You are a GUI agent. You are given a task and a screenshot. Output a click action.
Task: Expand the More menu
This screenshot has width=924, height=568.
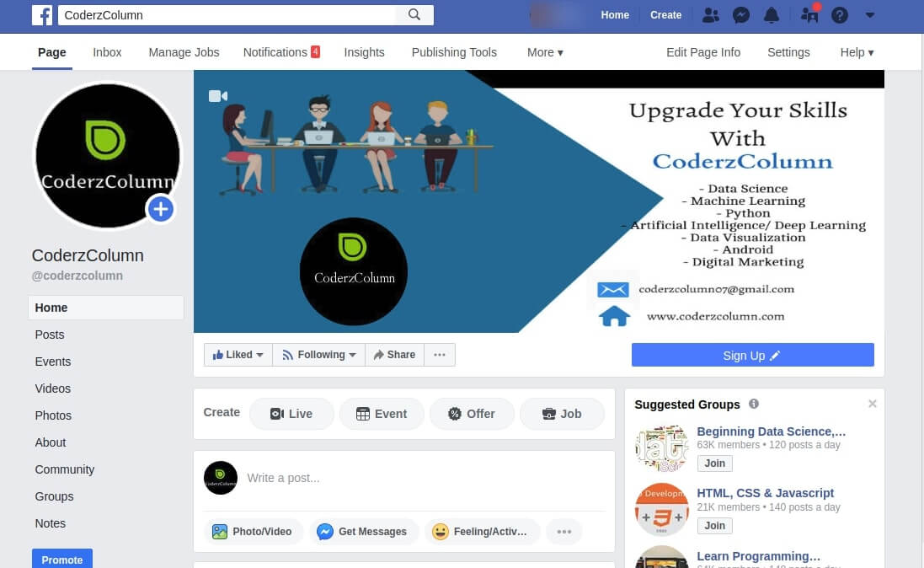pos(545,52)
